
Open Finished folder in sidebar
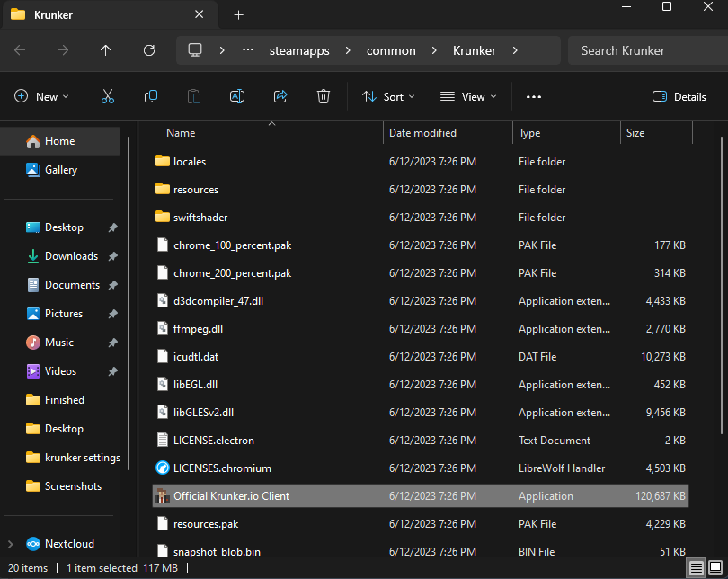(56, 400)
